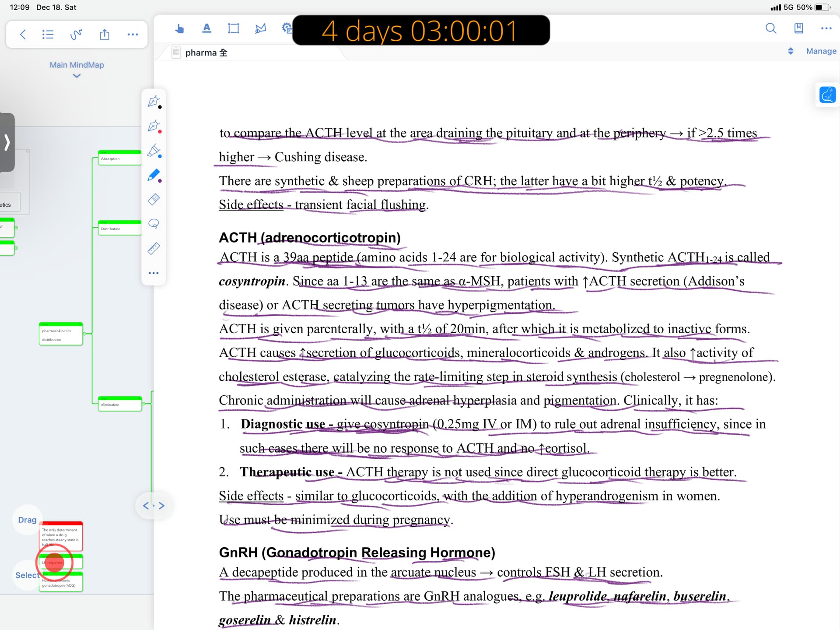Click the 12:09 clock in the status bar
This screenshot has height=630, width=840.
tap(20, 7)
